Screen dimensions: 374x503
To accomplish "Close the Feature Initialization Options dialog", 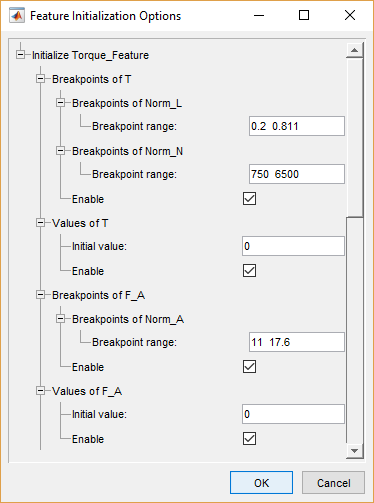I will [x=350, y=15].
